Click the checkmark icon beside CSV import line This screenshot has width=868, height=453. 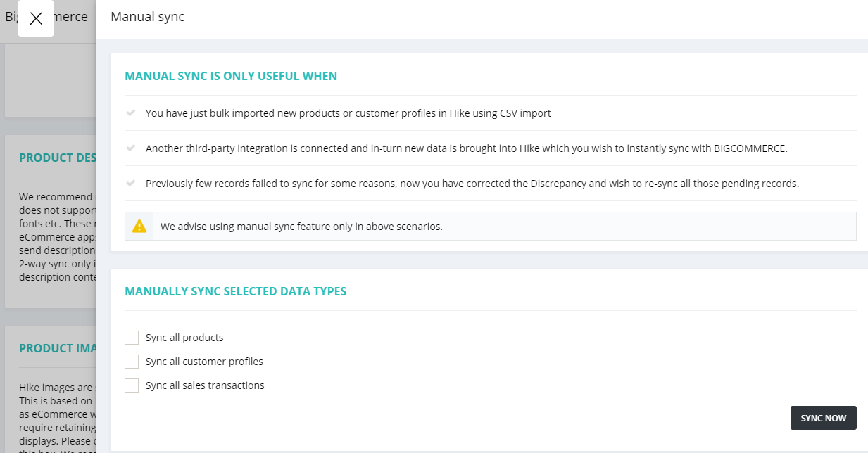pyautogui.click(x=130, y=113)
